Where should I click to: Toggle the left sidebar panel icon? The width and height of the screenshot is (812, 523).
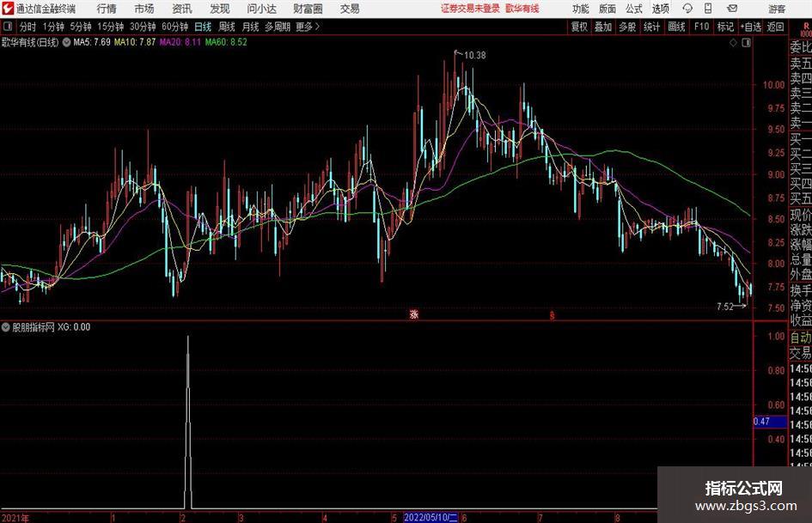tap(7, 27)
